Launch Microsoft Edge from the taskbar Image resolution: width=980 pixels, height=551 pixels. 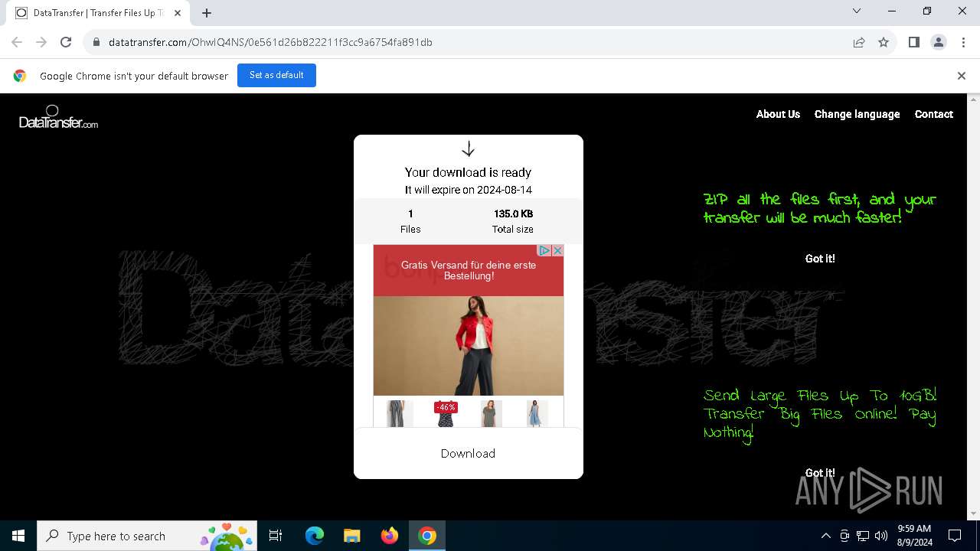315,536
